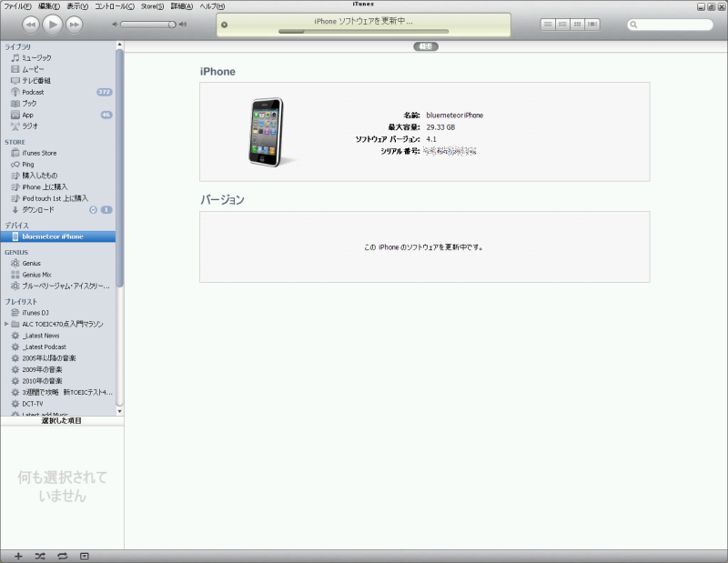
Task: Click the download refresh icon beside ダウンロード
Action: 93,210
